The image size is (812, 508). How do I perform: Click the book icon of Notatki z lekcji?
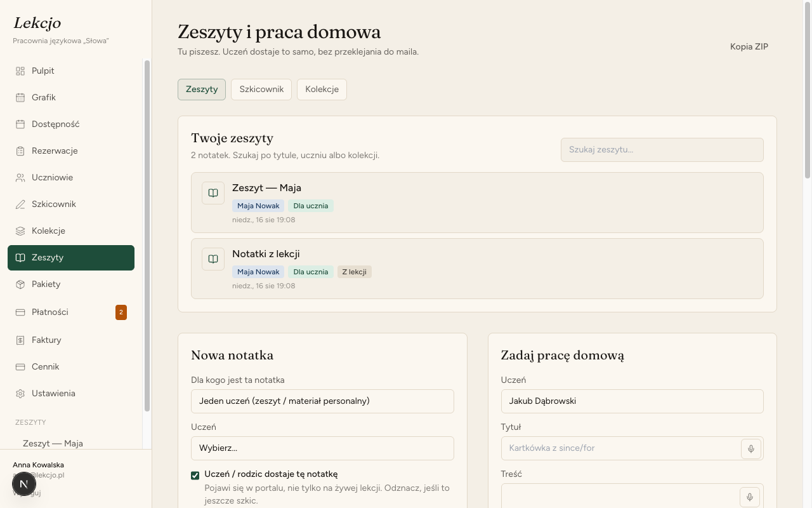[213, 259]
